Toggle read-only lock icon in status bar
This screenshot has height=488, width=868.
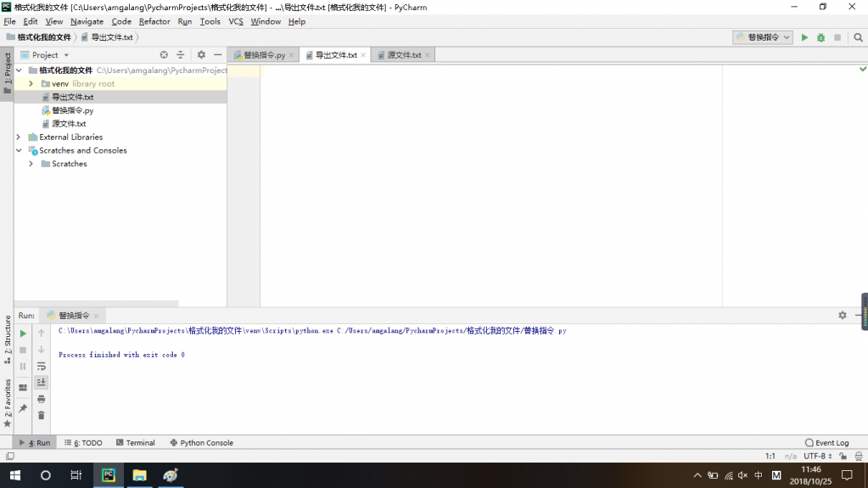click(843, 457)
